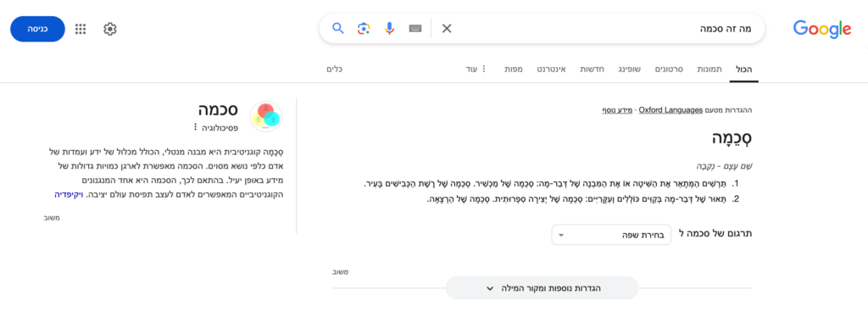
Task: Switch to the תמונות tab
Action: coord(709,70)
